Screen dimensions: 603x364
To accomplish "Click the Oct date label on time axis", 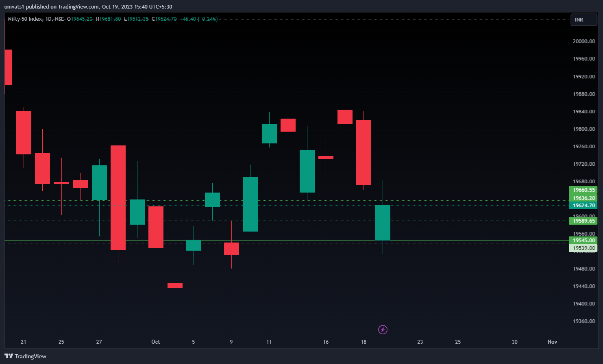I will pyautogui.click(x=156, y=342).
